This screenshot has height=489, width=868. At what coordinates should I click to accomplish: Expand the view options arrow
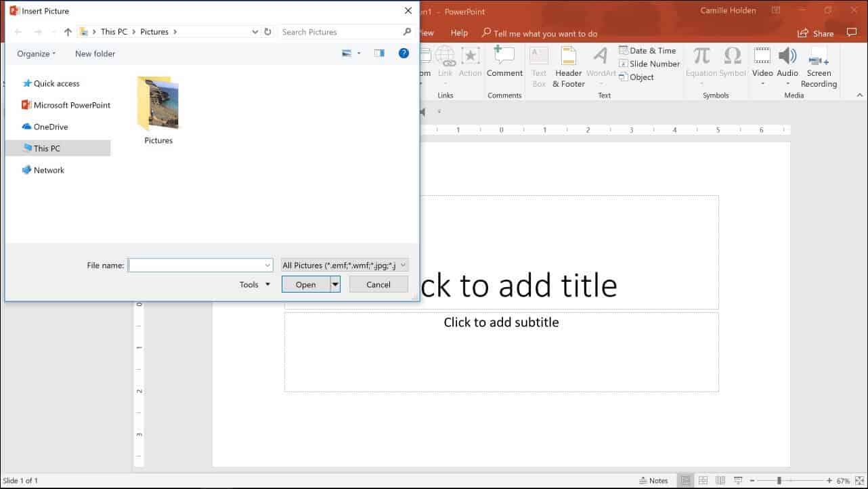coord(359,54)
